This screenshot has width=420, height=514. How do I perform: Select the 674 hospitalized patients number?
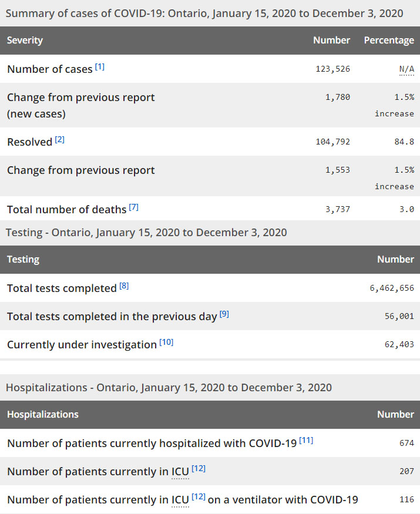406,443
